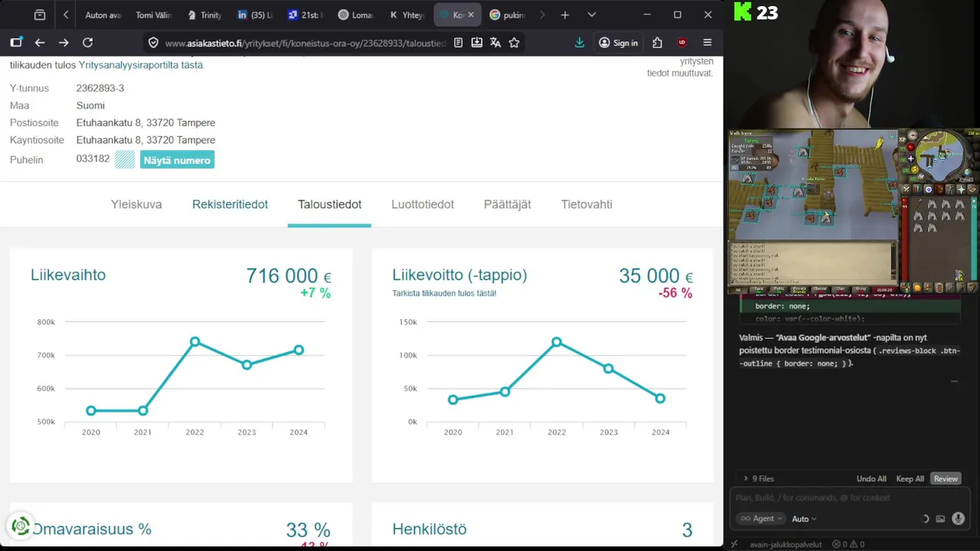Open tracking protection shield icon
The image size is (980, 551).
tap(153, 43)
